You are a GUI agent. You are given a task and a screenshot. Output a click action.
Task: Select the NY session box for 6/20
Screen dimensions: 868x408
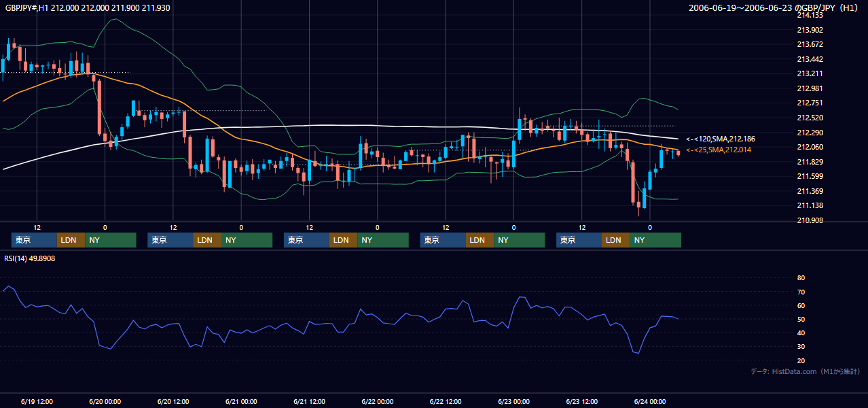[x=247, y=240]
